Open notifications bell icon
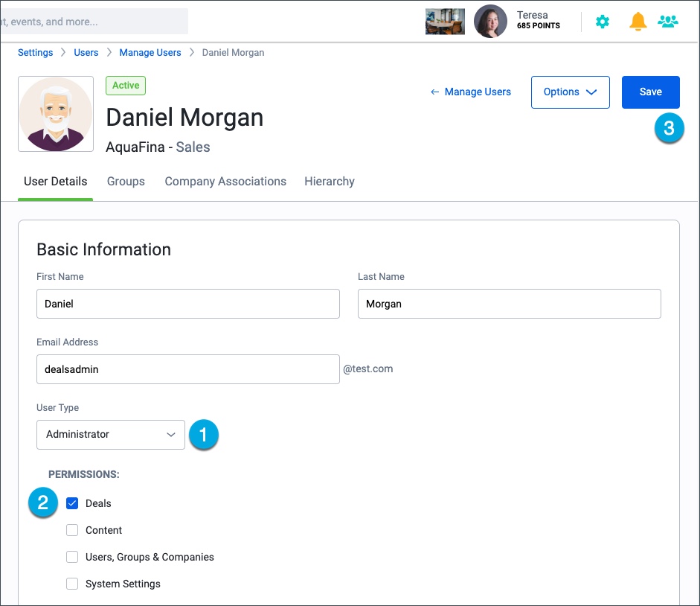700x606 pixels. [x=638, y=22]
